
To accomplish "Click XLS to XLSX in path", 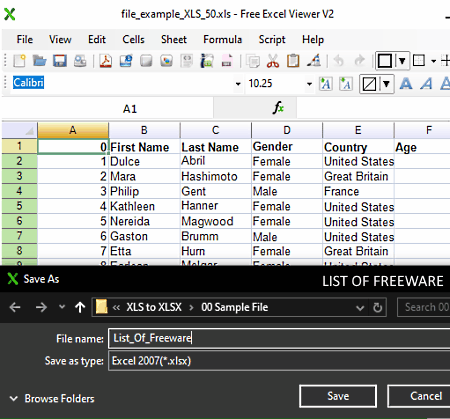I will (x=154, y=307).
